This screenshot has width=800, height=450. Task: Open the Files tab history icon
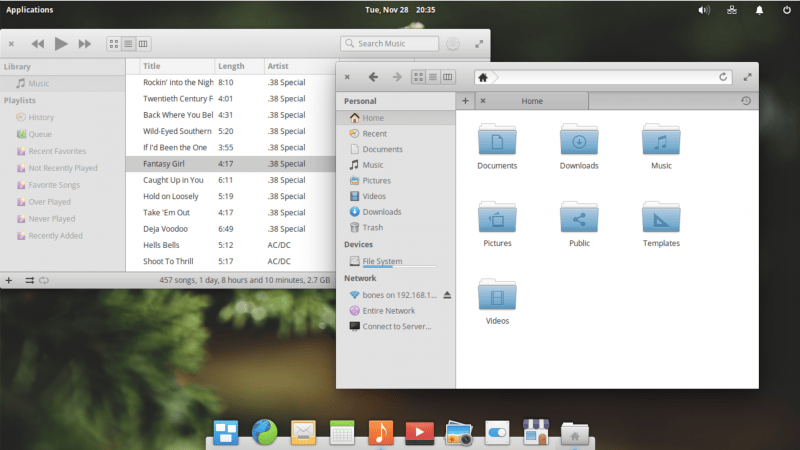[x=746, y=101]
